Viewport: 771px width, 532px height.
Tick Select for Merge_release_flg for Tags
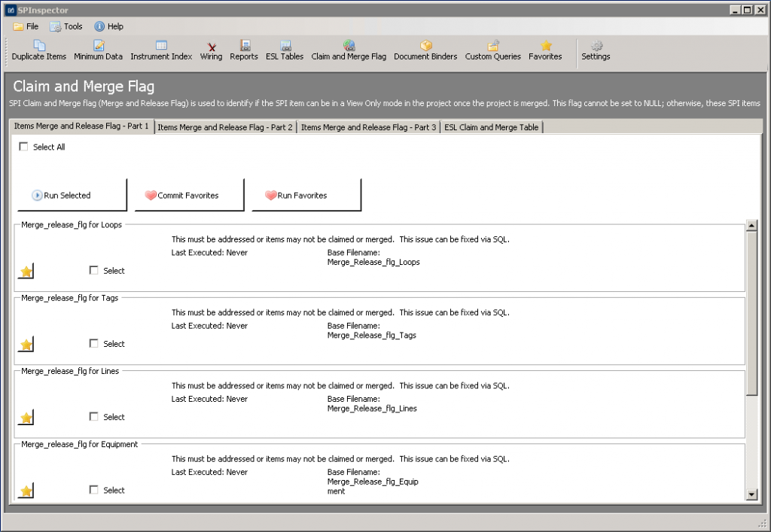coord(94,344)
